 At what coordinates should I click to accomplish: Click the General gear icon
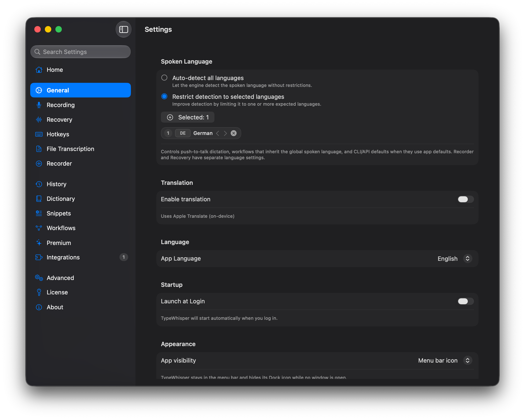click(39, 90)
